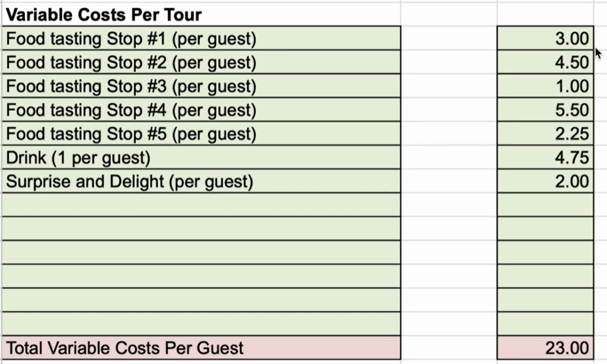The image size is (607, 364).
Task: Click the blank white cell beside Food tasting Stop #1
Action: point(449,39)
